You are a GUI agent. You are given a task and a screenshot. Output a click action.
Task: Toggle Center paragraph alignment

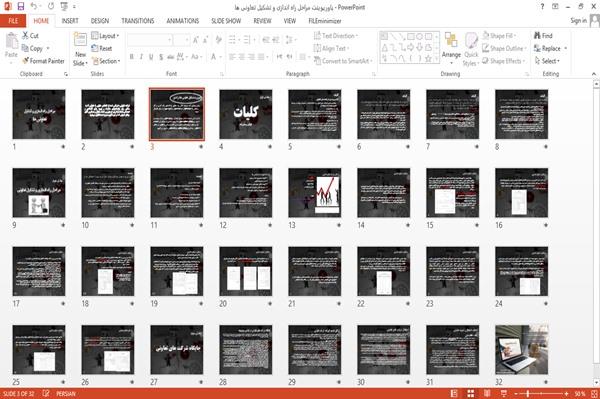click(242, 57)
